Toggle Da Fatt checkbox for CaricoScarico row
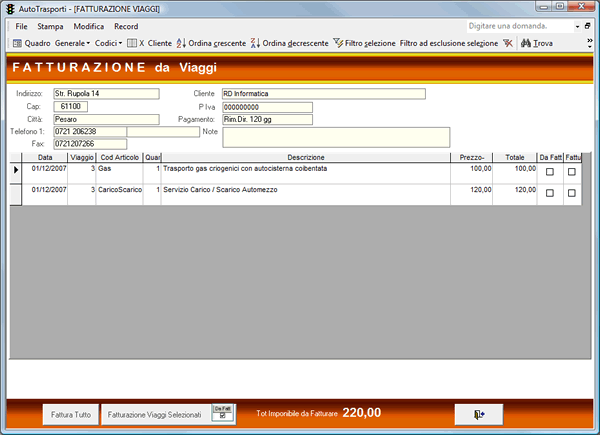 click(550, 193)
